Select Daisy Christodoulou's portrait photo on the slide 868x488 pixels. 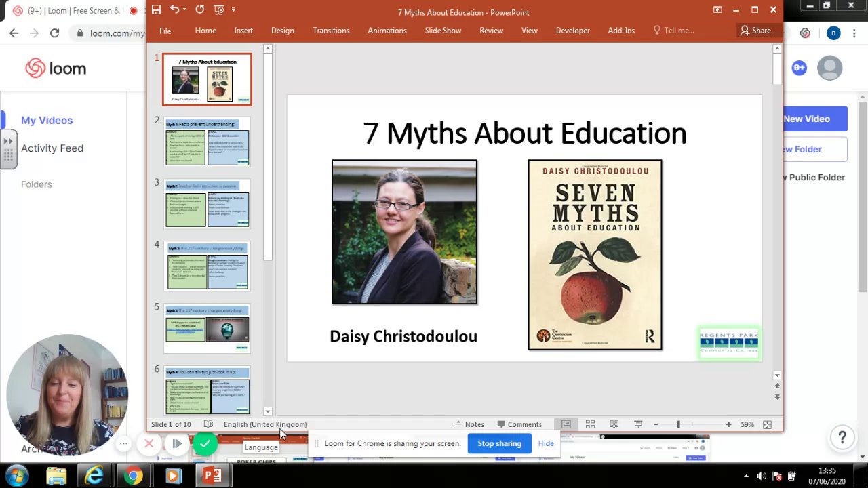(404, 232)
